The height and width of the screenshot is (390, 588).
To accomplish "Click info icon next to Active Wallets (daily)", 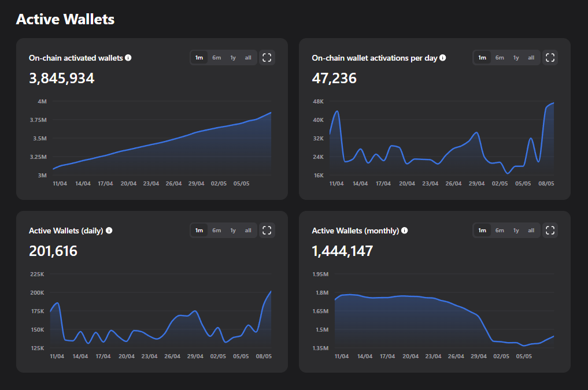I will point(109,231).
